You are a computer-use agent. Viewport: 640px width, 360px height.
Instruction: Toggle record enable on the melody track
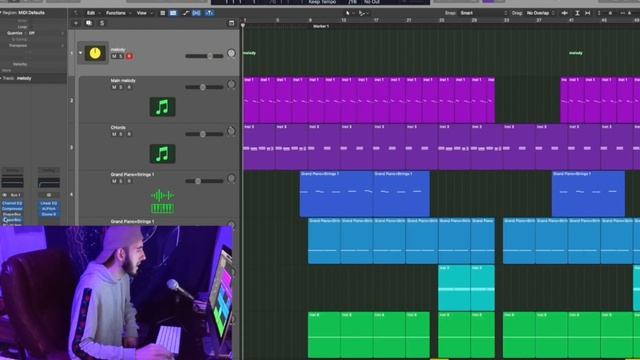tap(129, 56)
